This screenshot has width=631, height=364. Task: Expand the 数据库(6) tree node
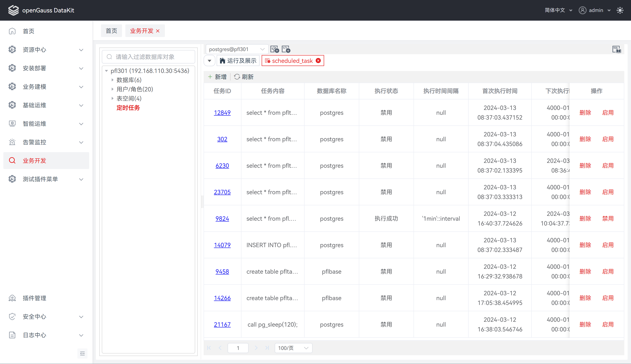click(x=113, y=80)
